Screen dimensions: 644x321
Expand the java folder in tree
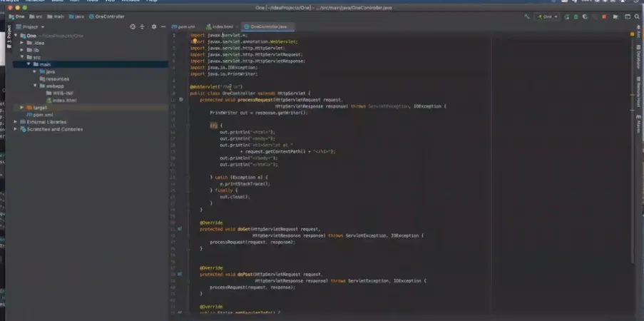point(36,71)
